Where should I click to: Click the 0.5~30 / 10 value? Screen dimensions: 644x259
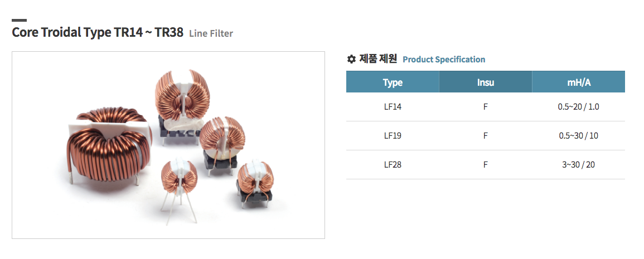click(x=579, y=136)
